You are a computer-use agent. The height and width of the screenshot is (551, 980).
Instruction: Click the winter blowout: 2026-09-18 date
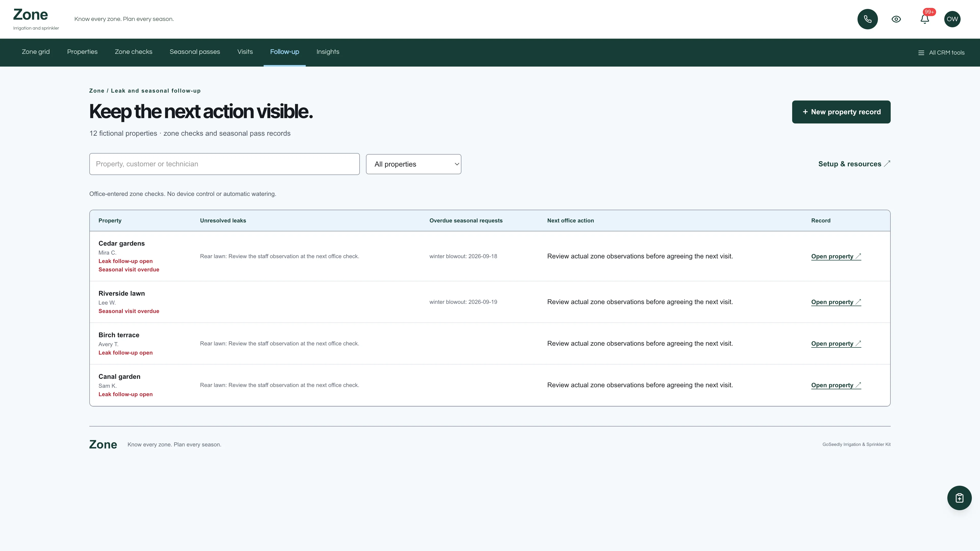(463, 256)
